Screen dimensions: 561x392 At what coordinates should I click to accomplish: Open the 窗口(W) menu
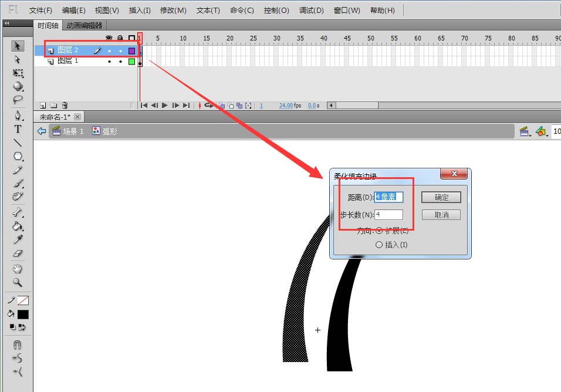[x=347, y=11]
